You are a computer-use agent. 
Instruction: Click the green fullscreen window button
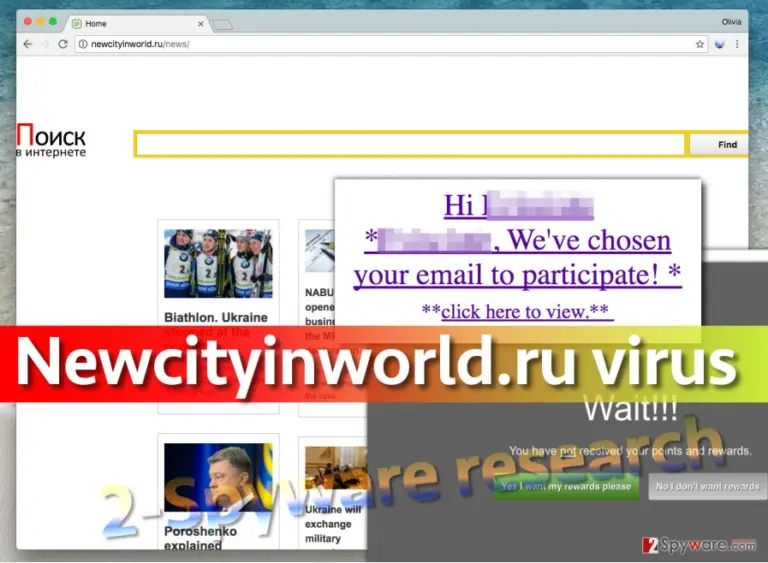point(53,22)
